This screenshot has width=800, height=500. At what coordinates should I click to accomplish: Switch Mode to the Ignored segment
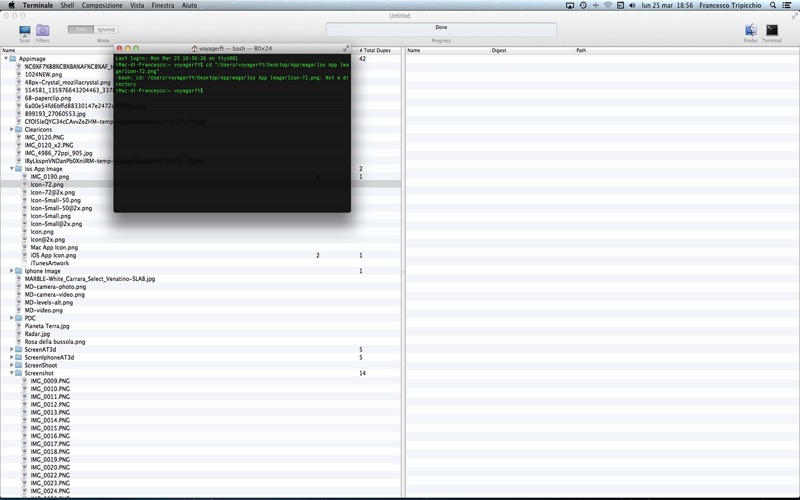click(x=106, y=30)
